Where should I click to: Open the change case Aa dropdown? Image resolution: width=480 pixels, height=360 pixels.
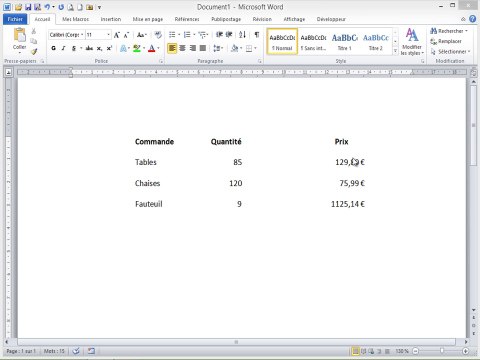[142, 35]
